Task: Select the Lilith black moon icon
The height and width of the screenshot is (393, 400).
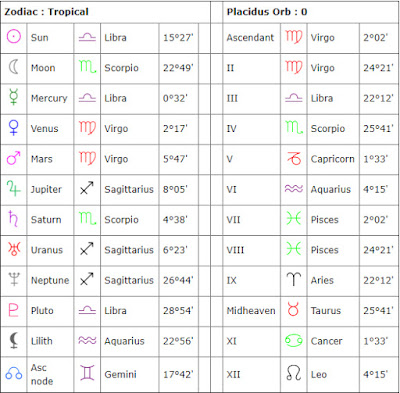Action: 14,340
